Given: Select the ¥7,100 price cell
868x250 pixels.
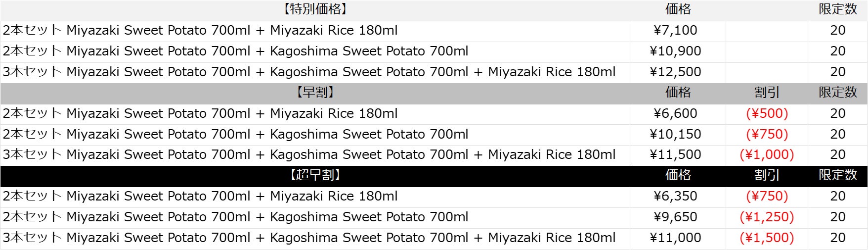Looking at the screenshot, I should (x=675, y=31).
